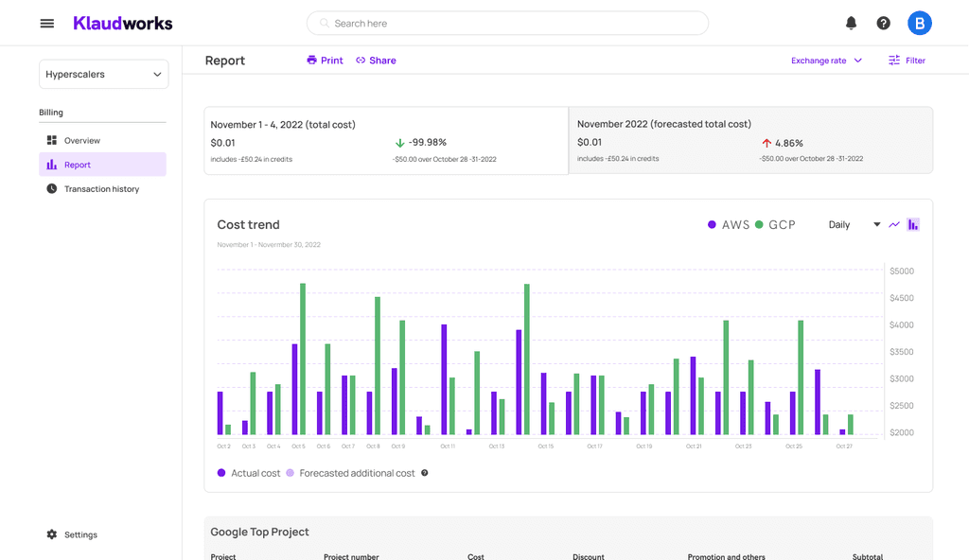Click the Oct 21 axis label

[x=694, y=446]
